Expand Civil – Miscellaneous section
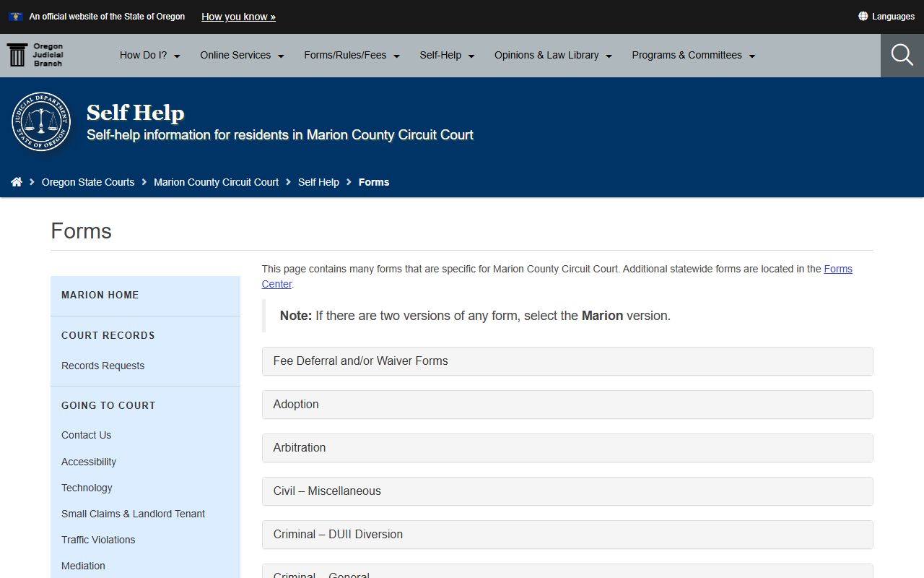The width and height of the screenshot is (924, 578). (x=567, y=491)
